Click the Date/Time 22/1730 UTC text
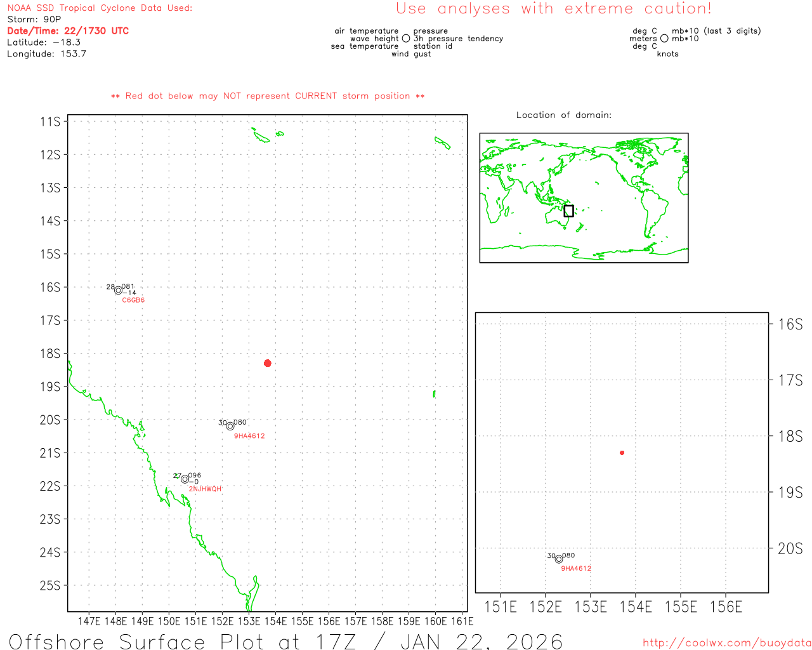Image resolution: width=812 pixels, height=650 pixels. [68, 31]
